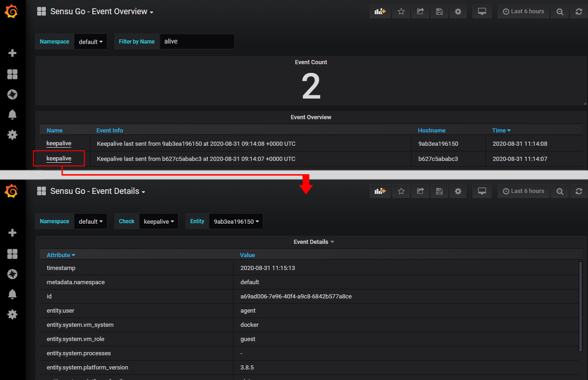
Task: Star the Event Details dashboard
Action: (401, 191)
